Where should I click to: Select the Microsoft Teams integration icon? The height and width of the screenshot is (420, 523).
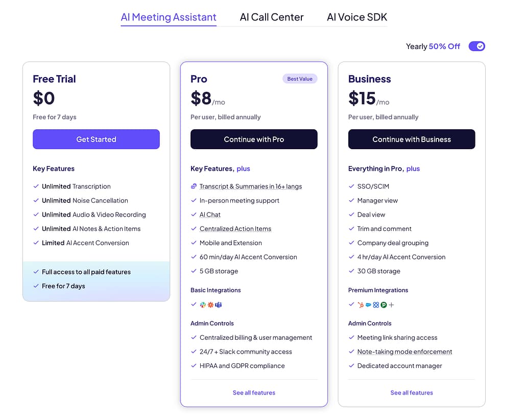click(219, 305)
